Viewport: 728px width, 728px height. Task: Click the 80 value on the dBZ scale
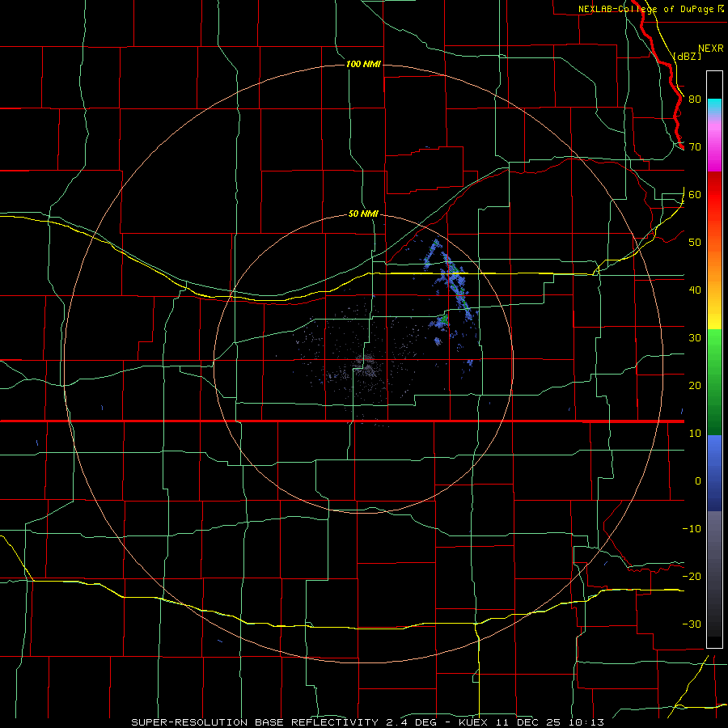[695, 99]
